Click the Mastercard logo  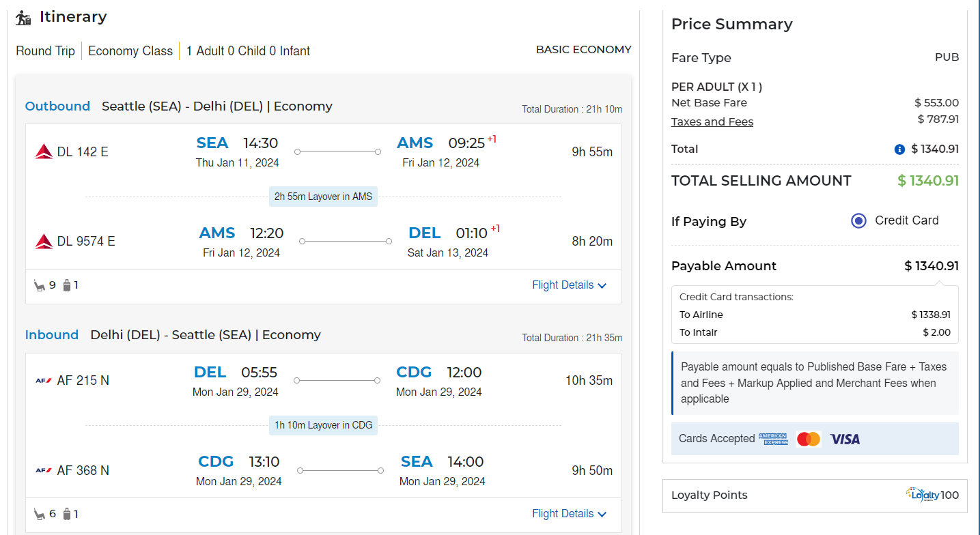tap(808, 439)
